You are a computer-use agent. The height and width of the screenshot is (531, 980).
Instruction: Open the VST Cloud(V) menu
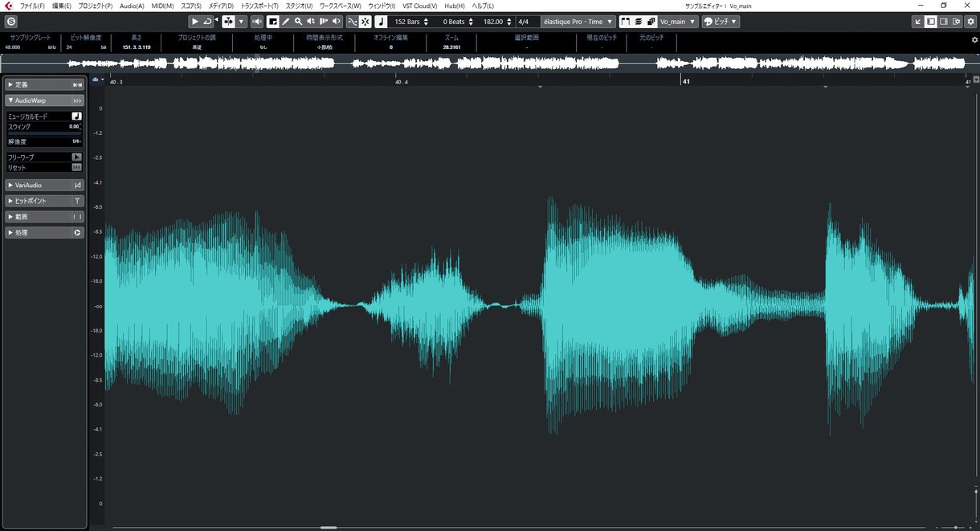[x=420, y=6]
